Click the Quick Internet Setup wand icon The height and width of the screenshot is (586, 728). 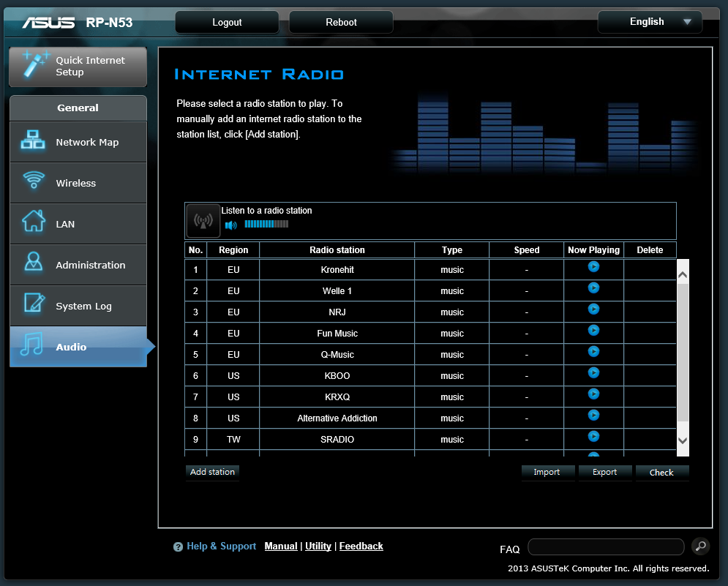(x=35, y=64)
